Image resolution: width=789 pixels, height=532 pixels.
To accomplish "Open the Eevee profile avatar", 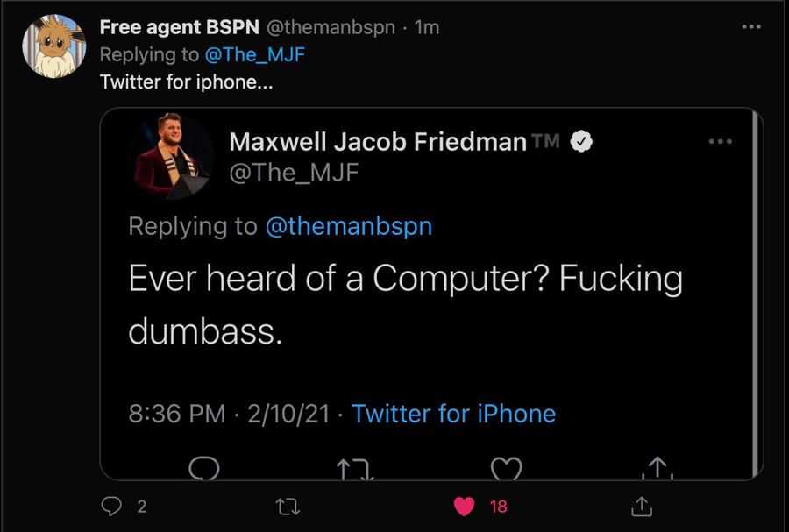I will tap(53, 46).
